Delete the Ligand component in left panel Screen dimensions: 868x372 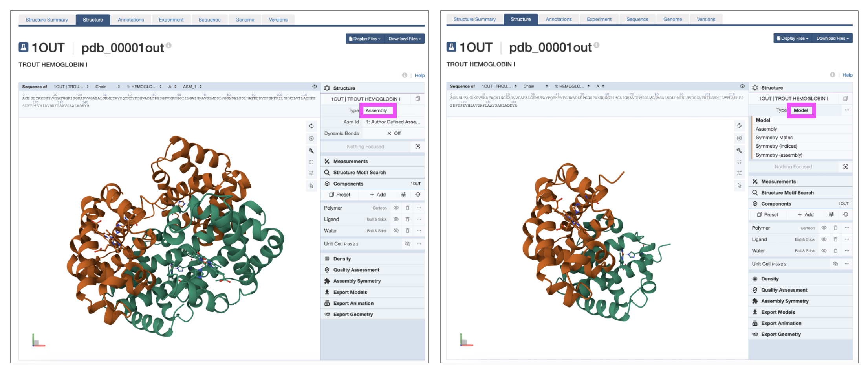407,219
